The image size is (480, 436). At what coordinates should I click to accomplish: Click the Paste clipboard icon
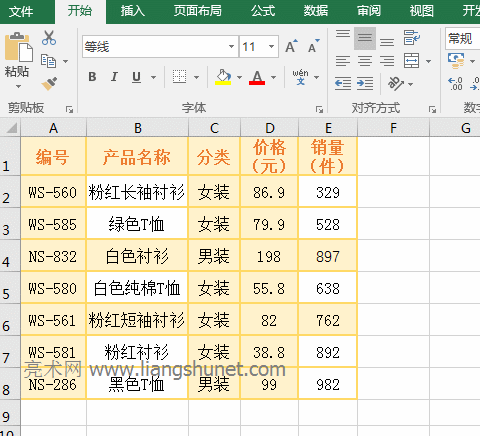click(x=19, y=47)
